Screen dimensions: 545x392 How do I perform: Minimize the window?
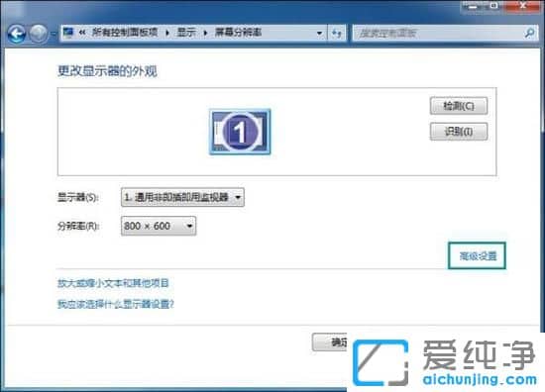[473, 6]
